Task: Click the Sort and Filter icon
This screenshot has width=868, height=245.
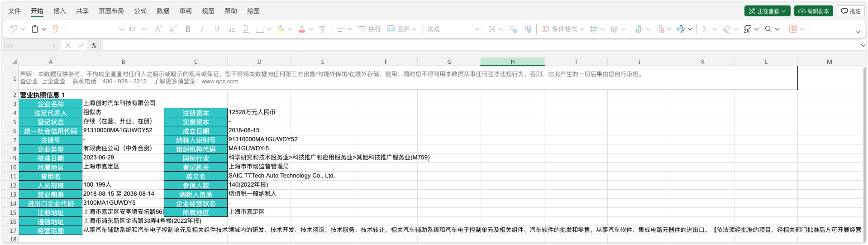Action: pyautogui.click(x=748, y=29)
